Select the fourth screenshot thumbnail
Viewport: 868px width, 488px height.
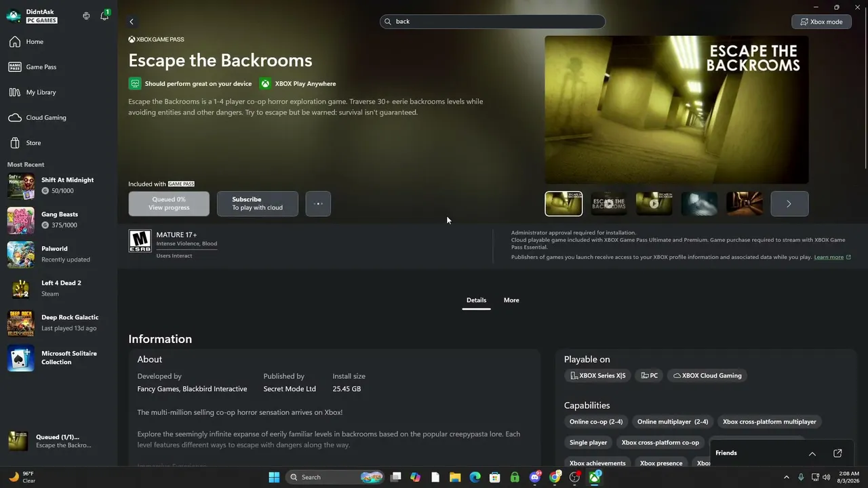699,203
